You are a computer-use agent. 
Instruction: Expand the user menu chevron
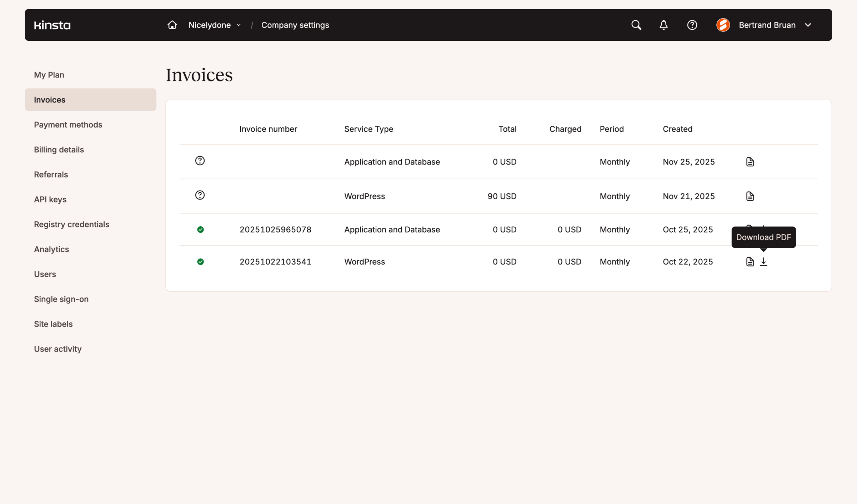click(x=808, y=25)
